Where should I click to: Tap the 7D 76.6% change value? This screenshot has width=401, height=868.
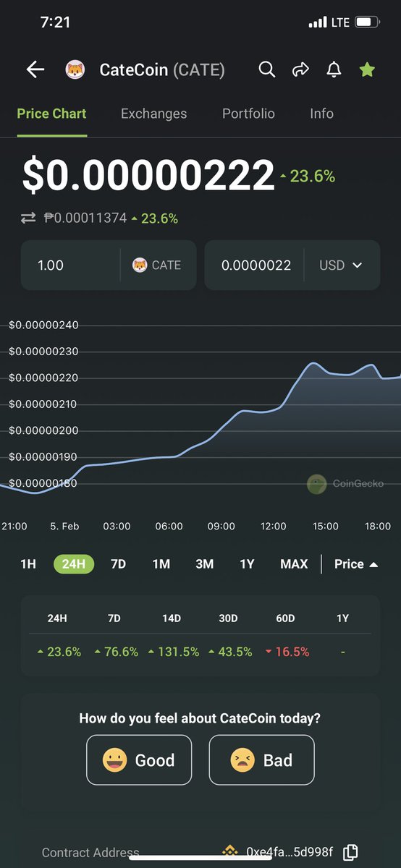coord(116,652)
